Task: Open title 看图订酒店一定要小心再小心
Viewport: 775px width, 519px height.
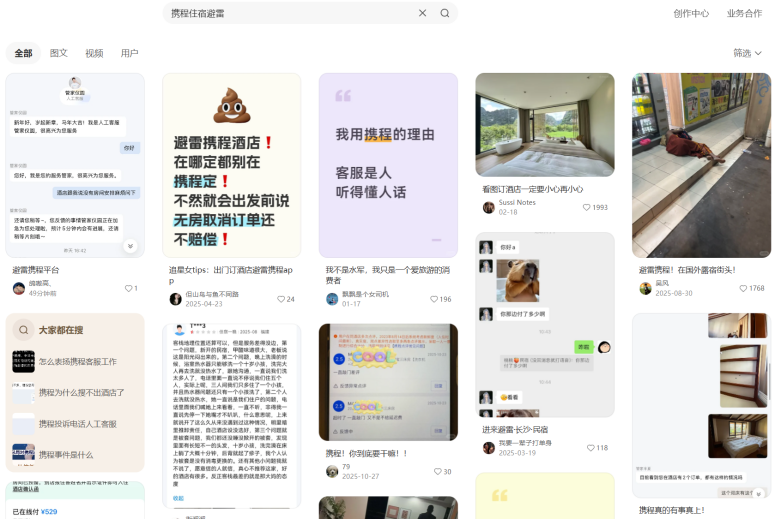Action: click(x=533, y=189)
